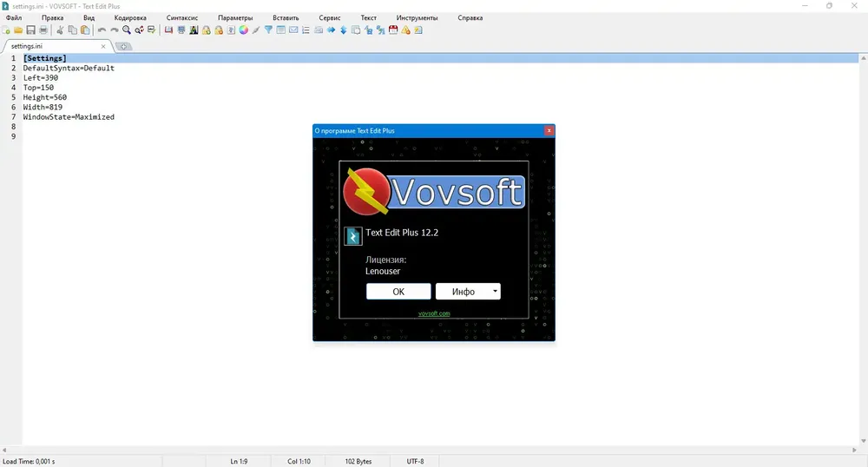
Task: Click the padlock with orange badge icon
Action: click(219, 30)
